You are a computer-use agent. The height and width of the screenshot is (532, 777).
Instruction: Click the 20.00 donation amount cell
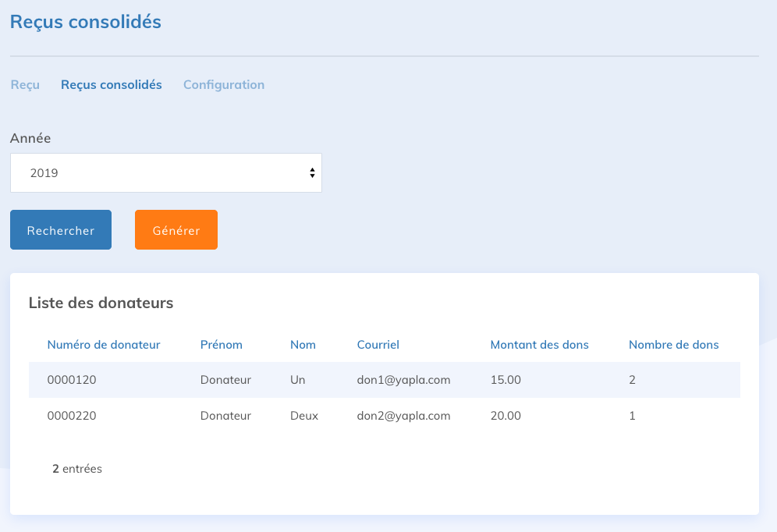[x=506, y=416]
